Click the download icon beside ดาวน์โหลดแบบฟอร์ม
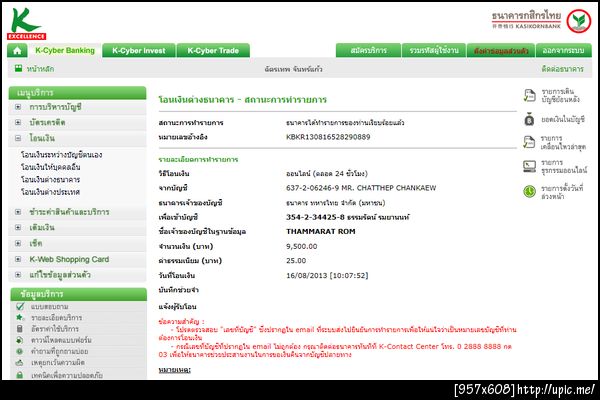The height and width of the screenshot is (400, 600). pyautogui.click(x=20, y=340)
